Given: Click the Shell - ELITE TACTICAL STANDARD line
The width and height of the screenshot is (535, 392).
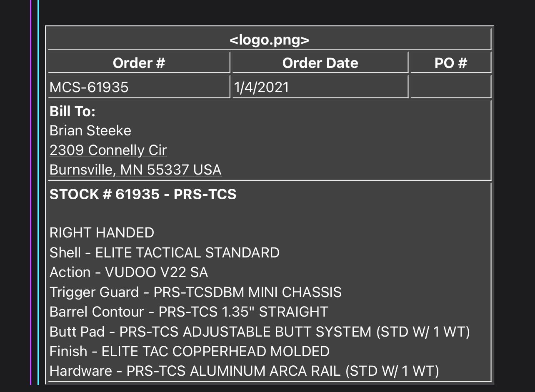Looking at the screenshot, I should pyautogui.click(x=165, y=252).
